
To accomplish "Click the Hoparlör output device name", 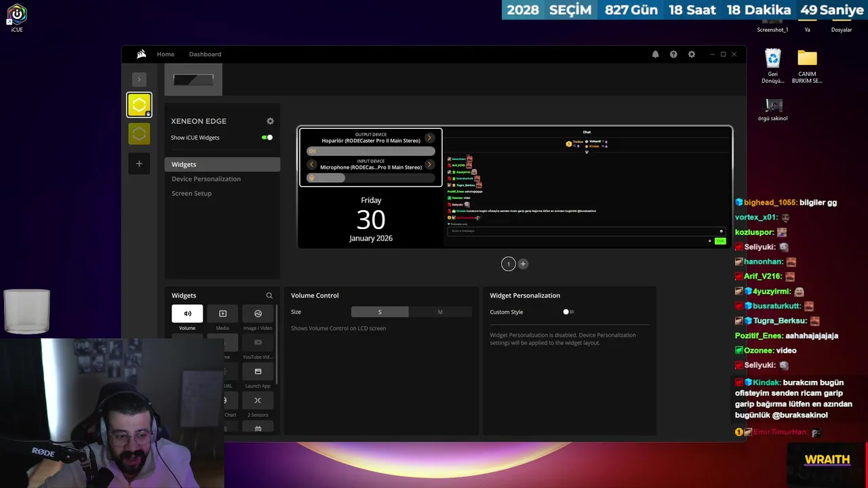I will [x=371, y=140].
